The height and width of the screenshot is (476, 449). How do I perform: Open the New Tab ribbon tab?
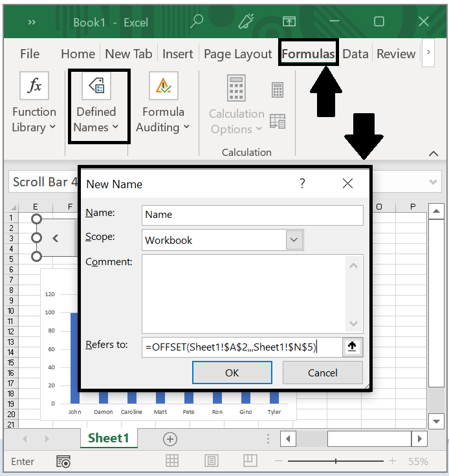(x=128, y=54)
